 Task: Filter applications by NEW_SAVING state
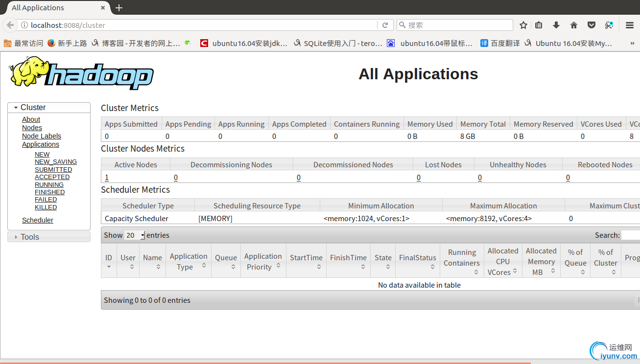point(56,162)
